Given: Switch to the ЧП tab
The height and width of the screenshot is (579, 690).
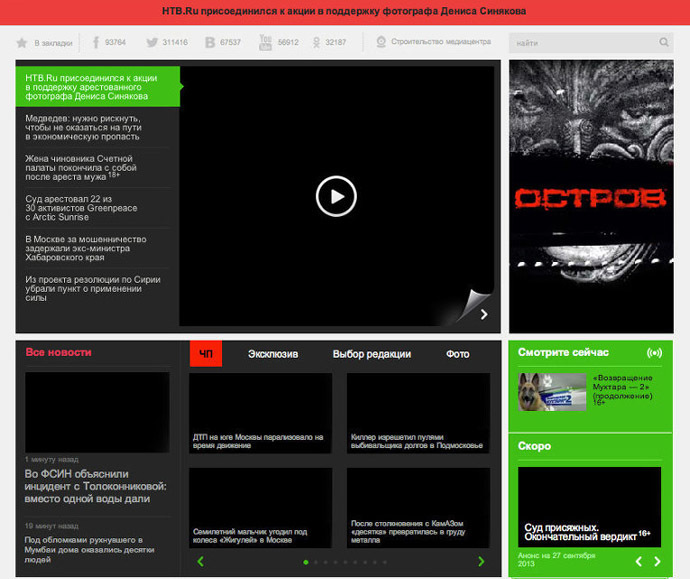Looking at the screenshot, I should [206, 354].
